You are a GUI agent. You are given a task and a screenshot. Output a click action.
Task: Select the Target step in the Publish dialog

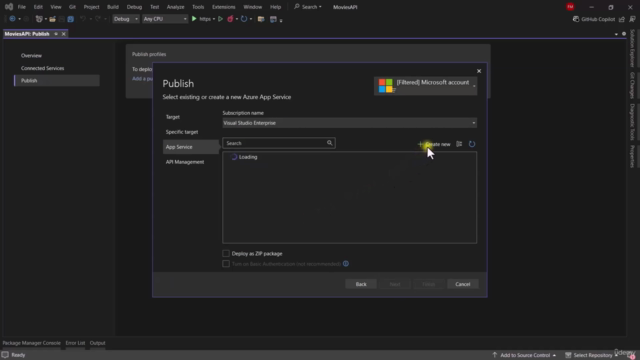coord(173,117)
